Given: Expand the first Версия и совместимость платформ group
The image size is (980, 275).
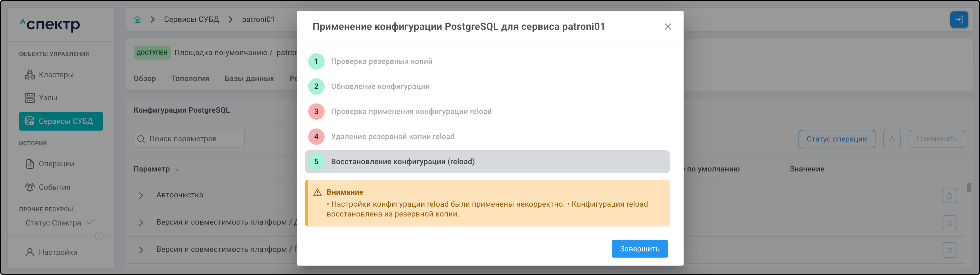Looking at the screenshot, I should click(x=141, y=222).
